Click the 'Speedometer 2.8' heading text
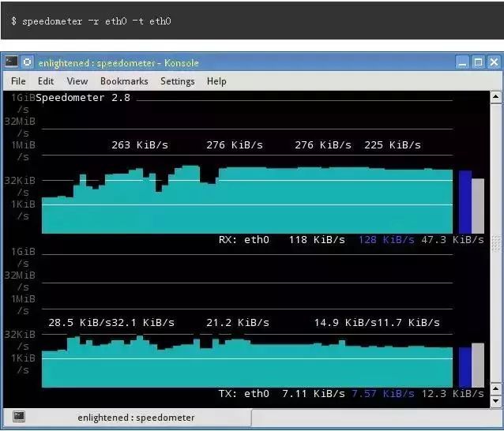 tap(83, 98)
